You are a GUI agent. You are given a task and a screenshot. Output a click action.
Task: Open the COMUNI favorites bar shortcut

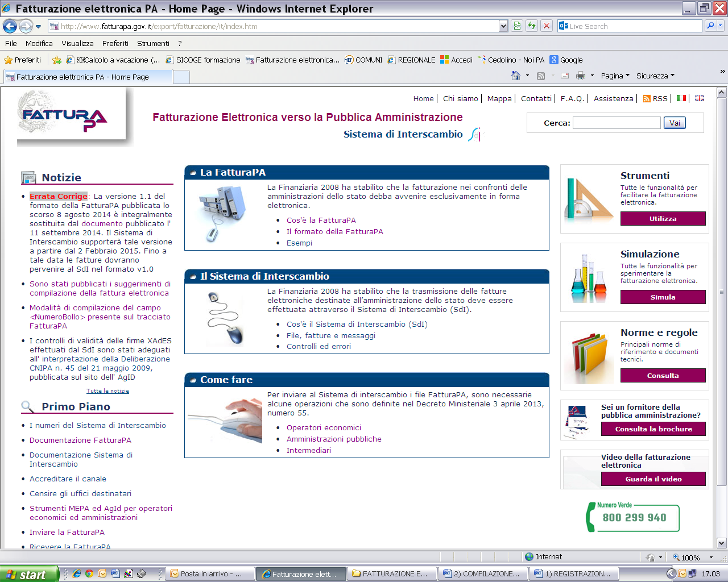pos(363,60)
